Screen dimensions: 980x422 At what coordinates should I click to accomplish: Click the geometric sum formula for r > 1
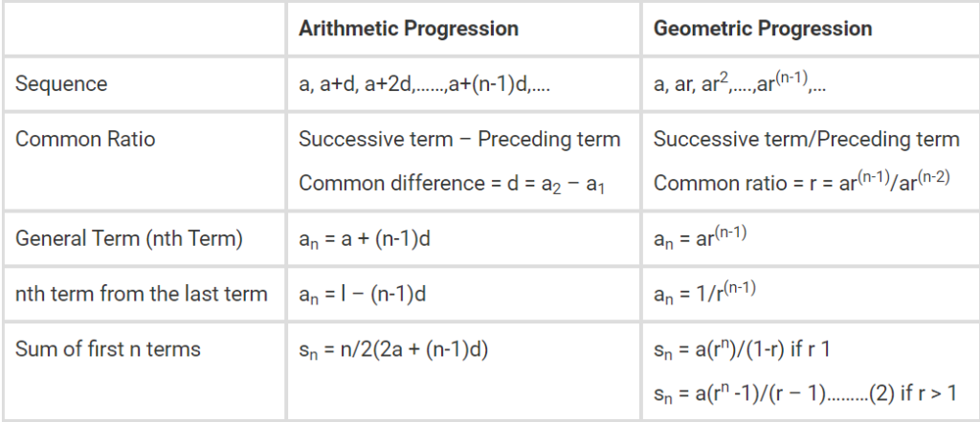coord(806,392)
